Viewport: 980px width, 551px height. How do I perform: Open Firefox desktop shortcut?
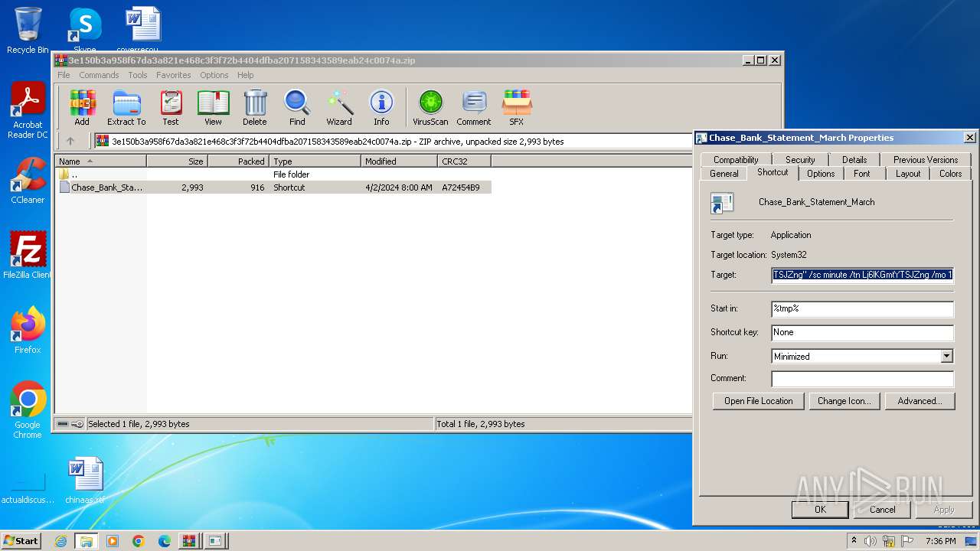point(28,330)
